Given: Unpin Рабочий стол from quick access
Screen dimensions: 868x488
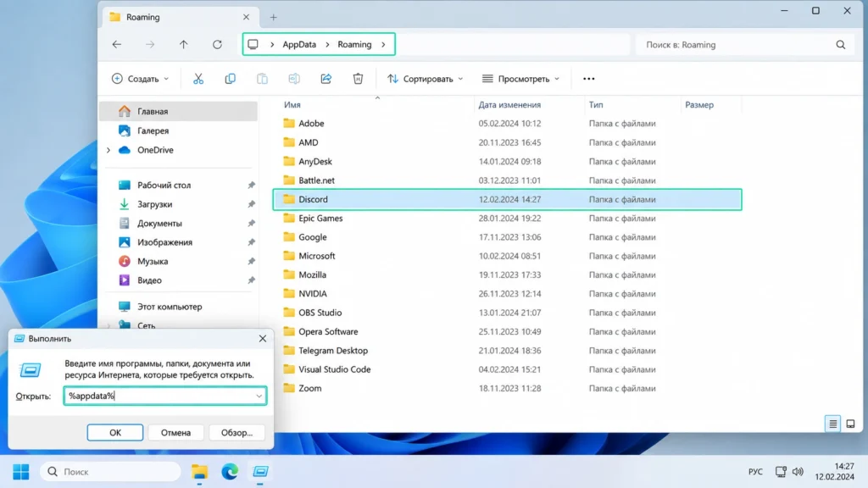Looking at the screenshot, I should 251,186.
